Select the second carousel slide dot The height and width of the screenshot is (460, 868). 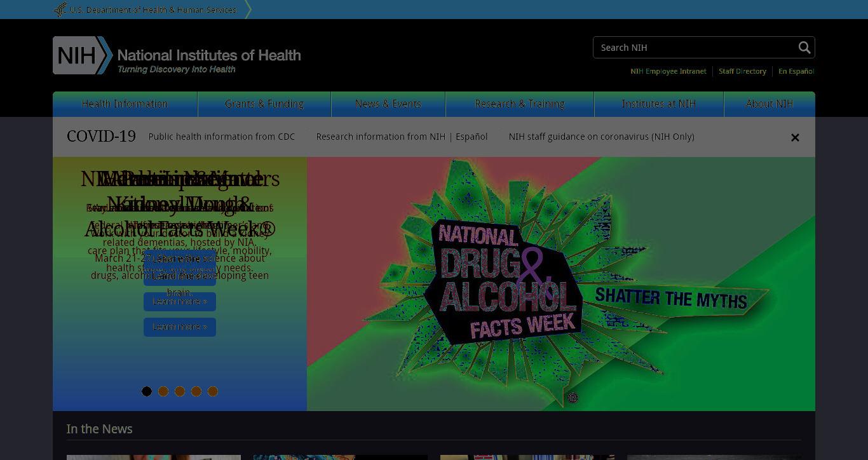(x=163, y=391)
